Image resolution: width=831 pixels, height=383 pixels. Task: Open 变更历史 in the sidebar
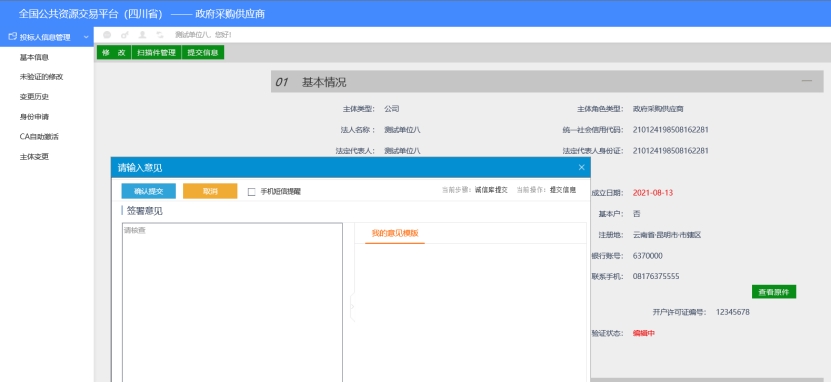click(34, 97)
